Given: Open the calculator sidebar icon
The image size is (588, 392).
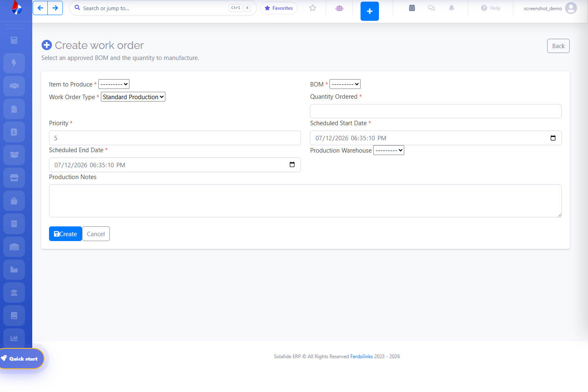Looking at the screenshot, I should [14, 40].
